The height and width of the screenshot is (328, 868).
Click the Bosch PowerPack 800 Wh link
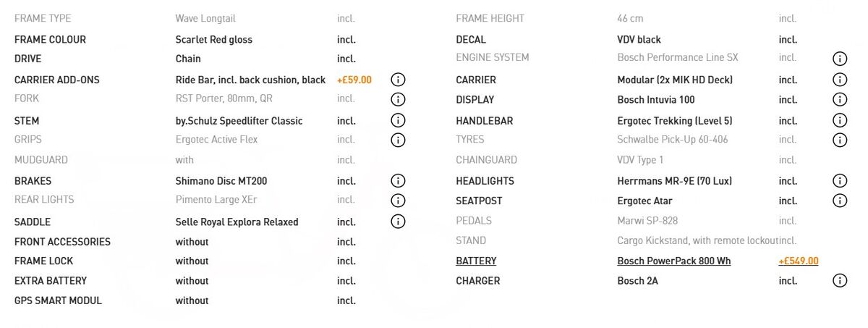point(674,261)
